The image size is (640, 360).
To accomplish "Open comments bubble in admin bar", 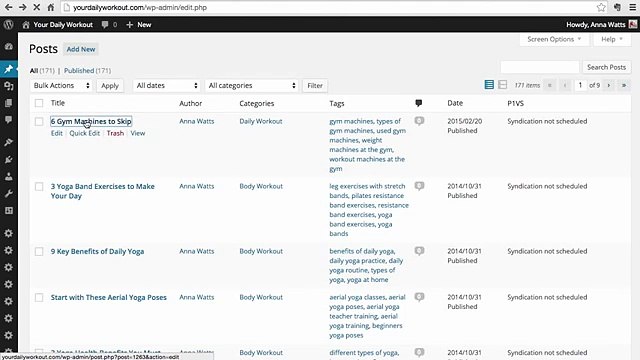I will click(x=105, y=24).
